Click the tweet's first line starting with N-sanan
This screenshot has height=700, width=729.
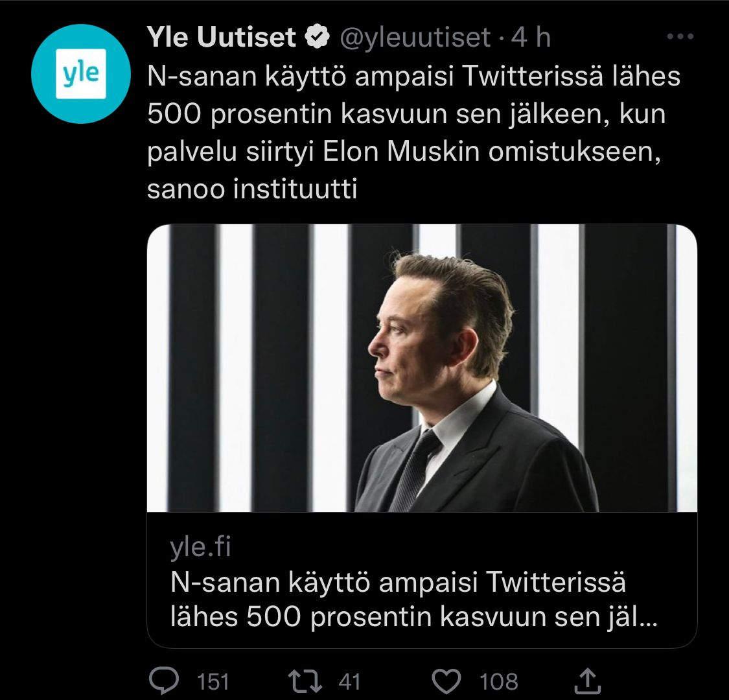coord(414,76)
